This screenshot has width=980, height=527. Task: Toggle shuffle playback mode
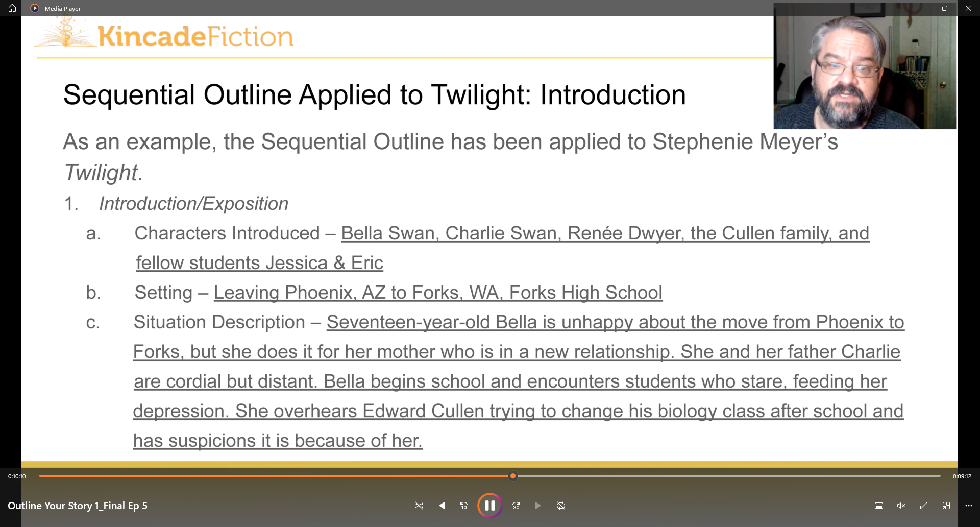(419, 506)
